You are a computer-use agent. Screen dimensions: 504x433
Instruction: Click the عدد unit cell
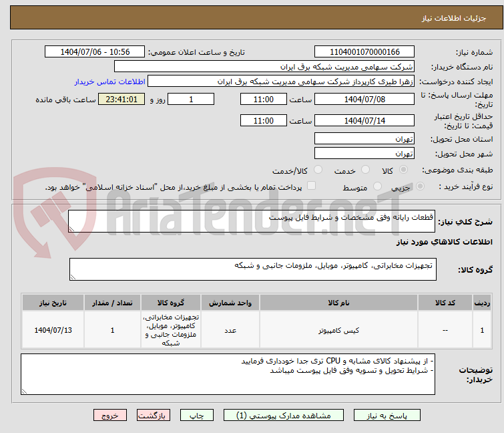[x=230, y=330]
